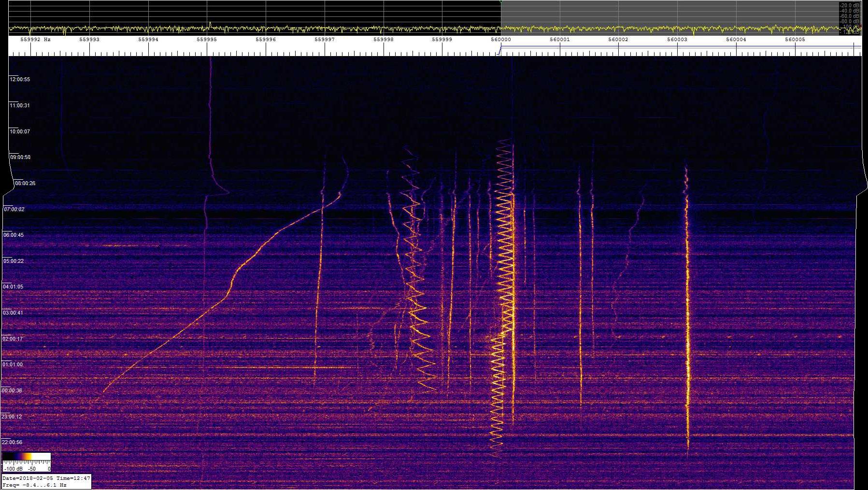This screenshot has height=490, width=868.
Task: Select the 559998 frequency label
Action: click(x=384, y=40)
